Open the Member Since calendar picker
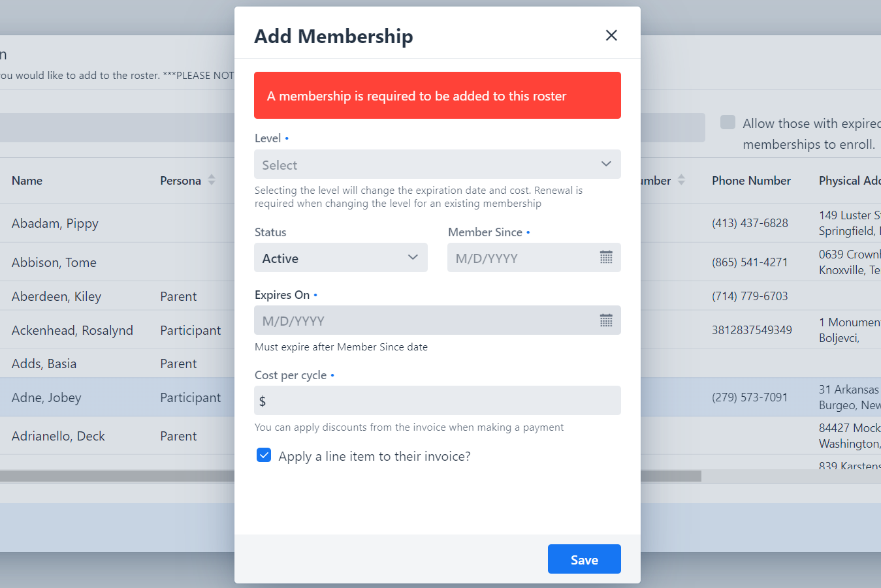The height and width of the screenshot is (588, 881). (x=606, y=258)
